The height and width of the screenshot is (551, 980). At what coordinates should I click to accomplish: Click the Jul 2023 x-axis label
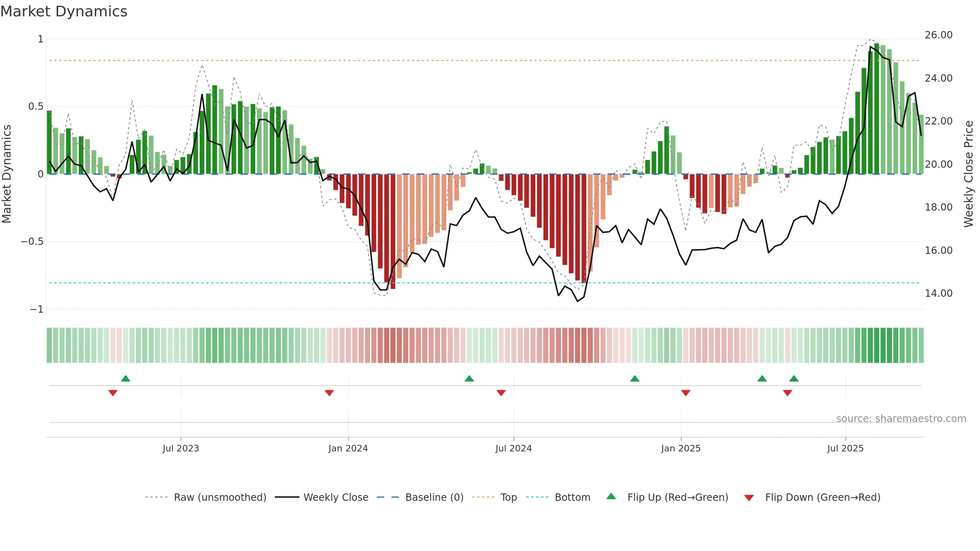point(181,448)
